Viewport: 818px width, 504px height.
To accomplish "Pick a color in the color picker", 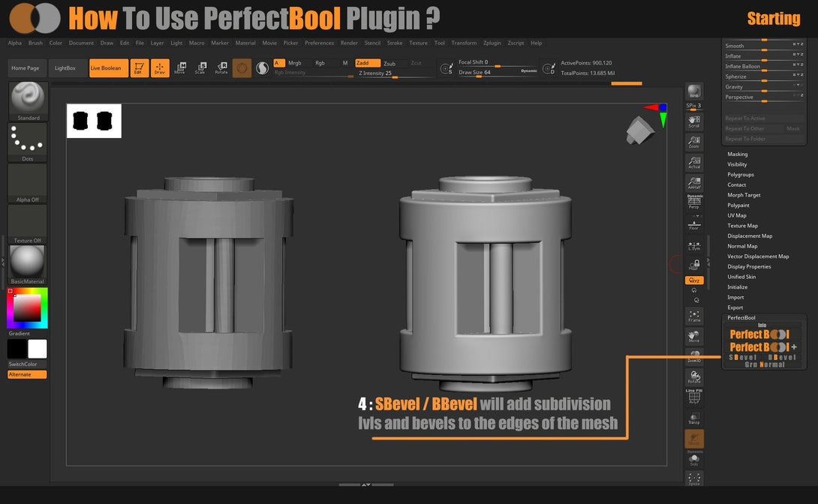I will (27, 308).
